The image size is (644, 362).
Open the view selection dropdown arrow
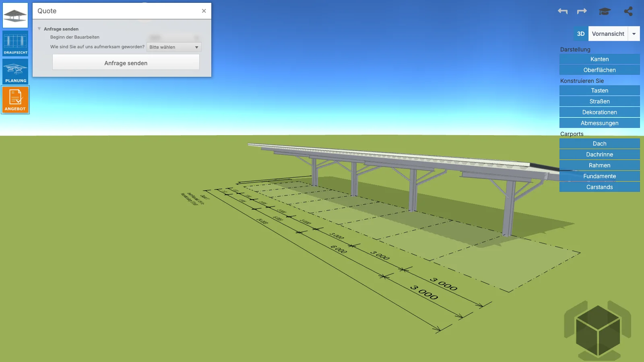[x=634, y=34]
